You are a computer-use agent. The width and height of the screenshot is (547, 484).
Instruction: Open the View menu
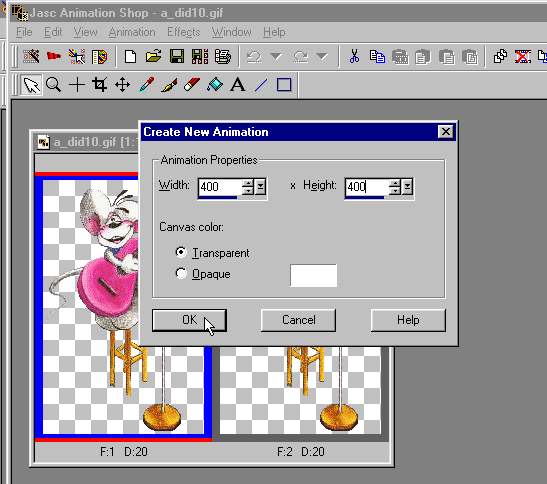[85, 32]
